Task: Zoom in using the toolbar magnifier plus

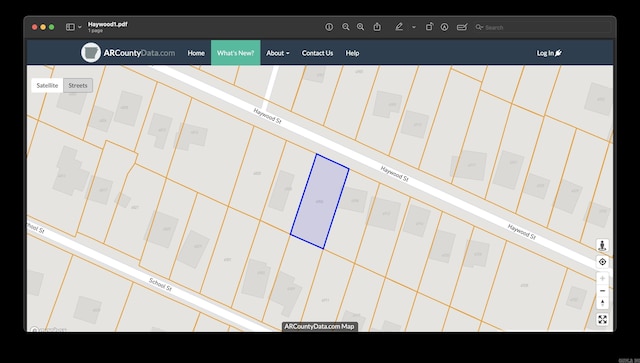Action: (360, 27)
